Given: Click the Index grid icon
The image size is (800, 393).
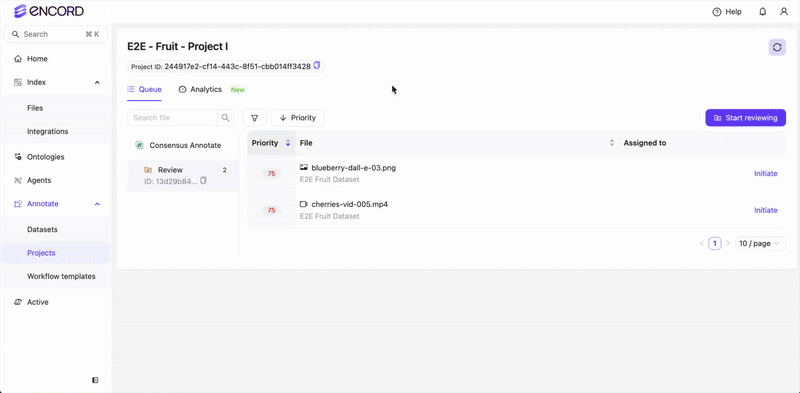Looking at the screenshot, I should (x=18, y=82).
